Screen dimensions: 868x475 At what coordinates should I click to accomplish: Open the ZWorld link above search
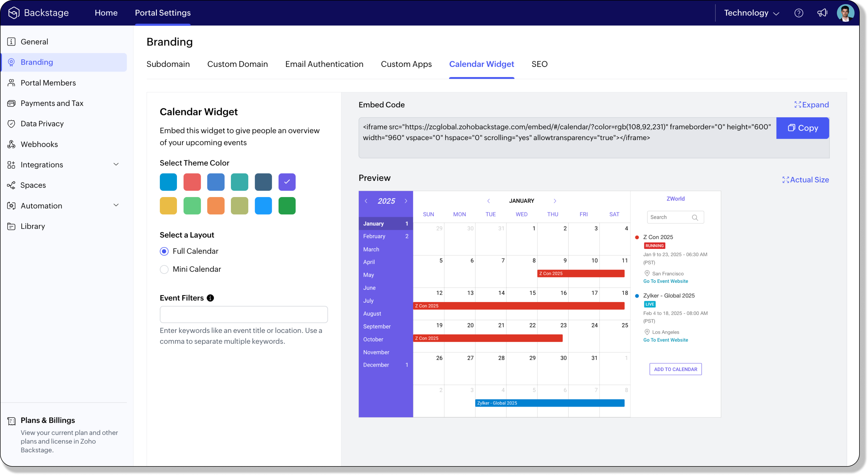click(x=675, y=199)
